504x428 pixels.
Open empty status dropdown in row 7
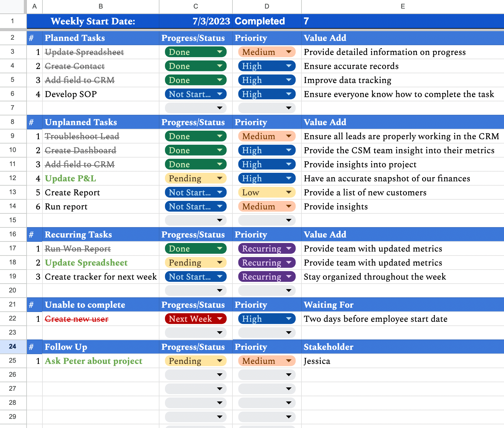219,108
